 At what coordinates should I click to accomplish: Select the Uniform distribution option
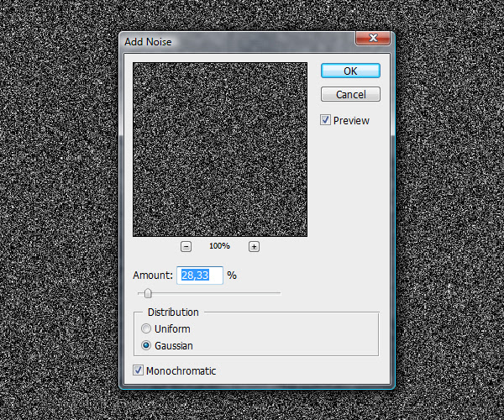(x=146, y=328)
